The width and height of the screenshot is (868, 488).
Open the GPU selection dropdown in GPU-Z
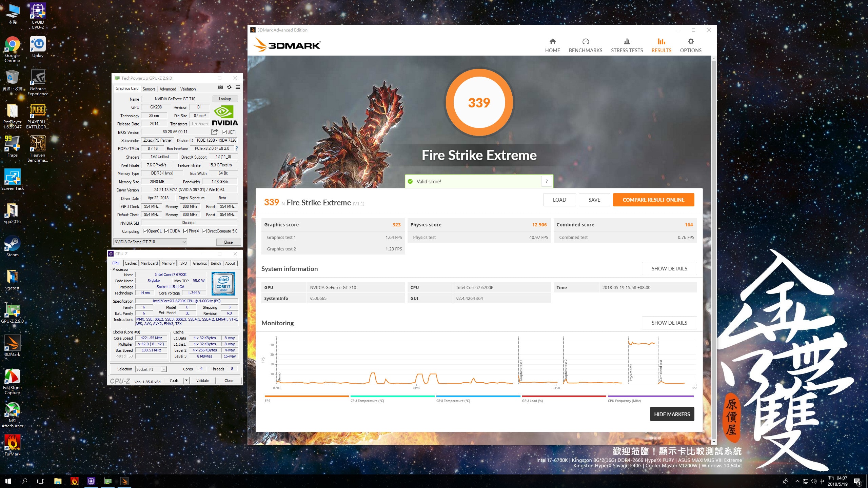150,242
